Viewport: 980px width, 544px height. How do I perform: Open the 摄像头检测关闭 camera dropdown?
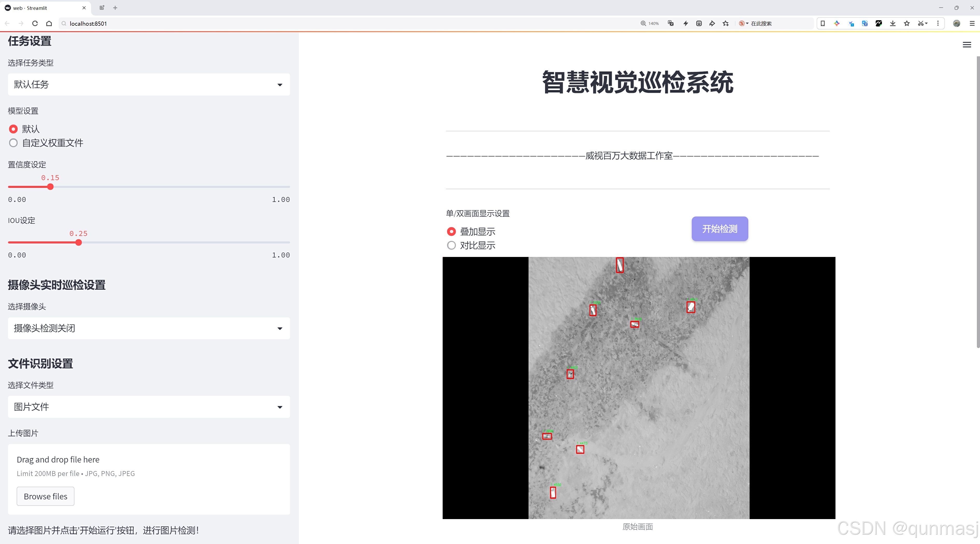pos(149,328)
